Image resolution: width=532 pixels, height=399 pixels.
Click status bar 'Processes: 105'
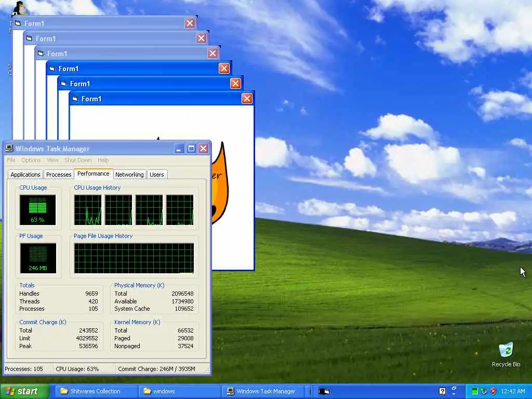24,369
